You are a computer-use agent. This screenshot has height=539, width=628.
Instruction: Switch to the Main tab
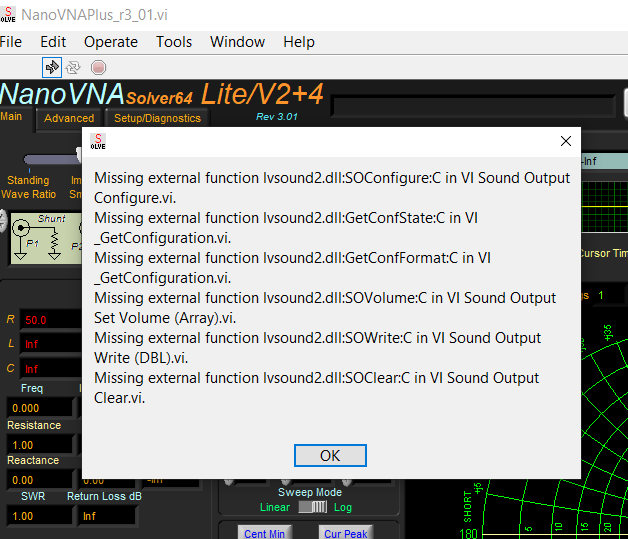coord(11,117)
